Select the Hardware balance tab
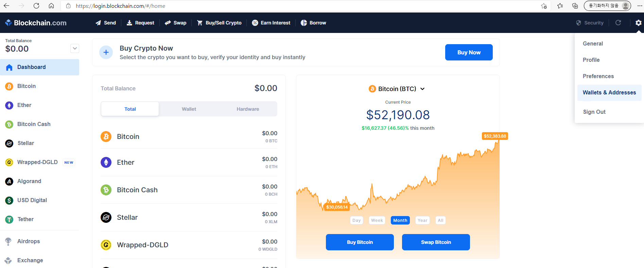 [x=248, y=109]
